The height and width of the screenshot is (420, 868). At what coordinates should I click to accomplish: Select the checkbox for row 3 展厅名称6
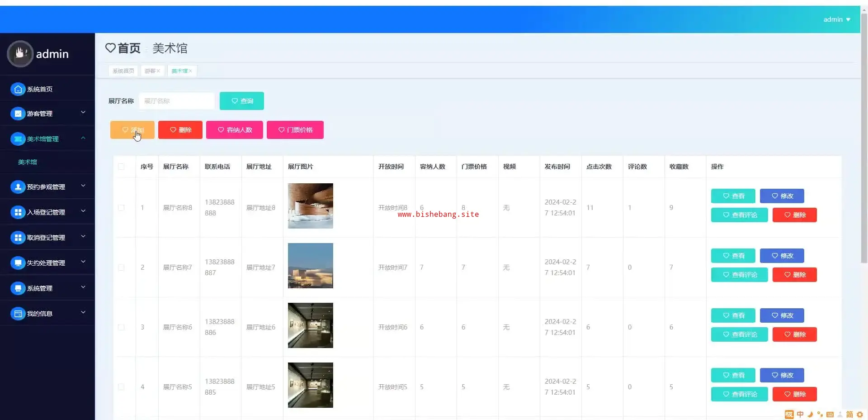pos(121,327)
